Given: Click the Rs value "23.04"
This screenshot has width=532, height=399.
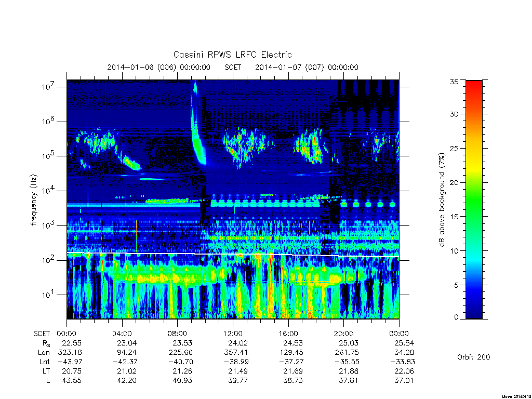Looking at the screenshot, I should click(x=127, y=343).
